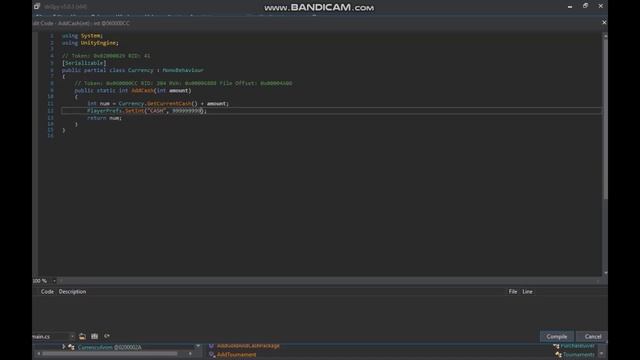Click the second toolbar icon after main.cs dropdown
The height and width of the screenshot is (360, 640).
pos(94,336)
